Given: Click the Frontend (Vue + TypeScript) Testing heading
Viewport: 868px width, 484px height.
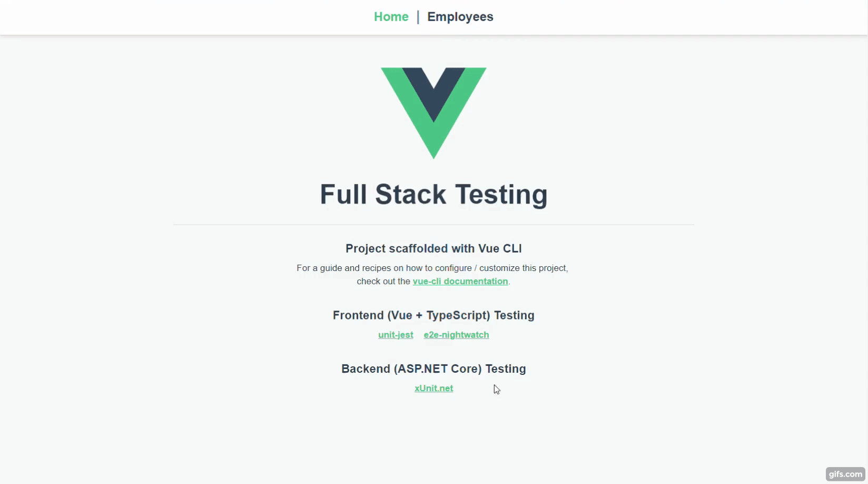Looking at the screenshot, I should click(433, 315).
